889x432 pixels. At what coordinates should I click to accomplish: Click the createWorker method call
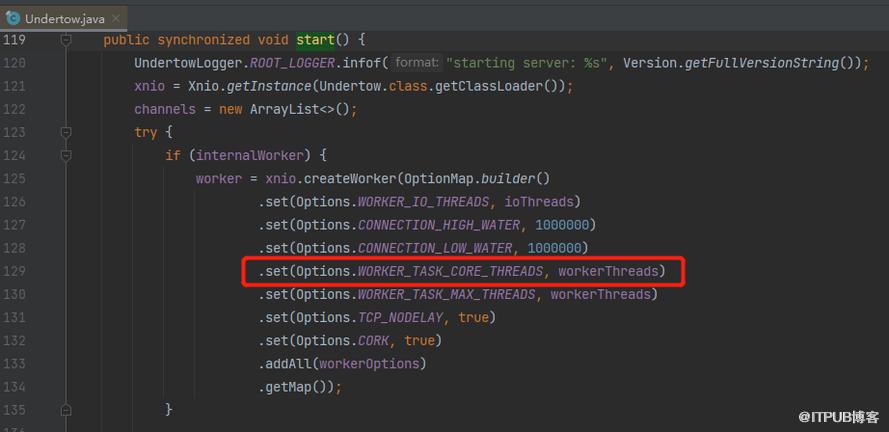pos(349,179)
